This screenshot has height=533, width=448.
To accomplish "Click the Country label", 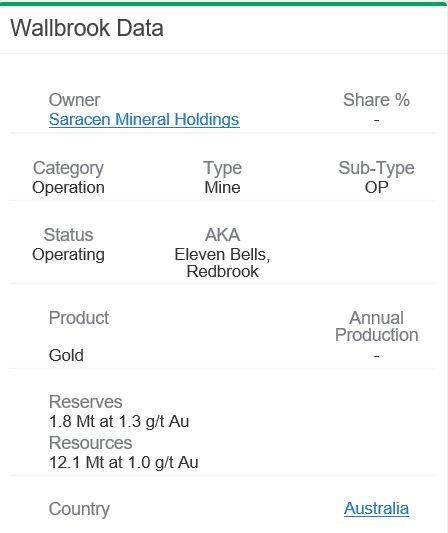I will (79, 509).
